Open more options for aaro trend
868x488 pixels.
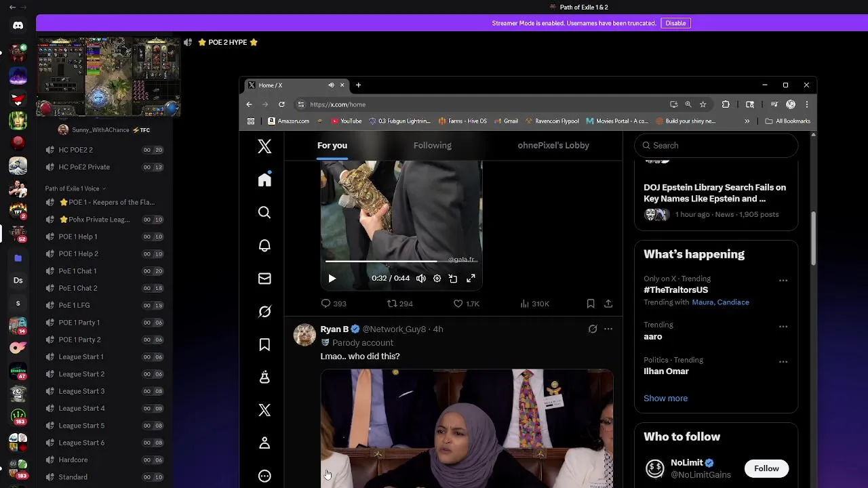coord(783,327)
